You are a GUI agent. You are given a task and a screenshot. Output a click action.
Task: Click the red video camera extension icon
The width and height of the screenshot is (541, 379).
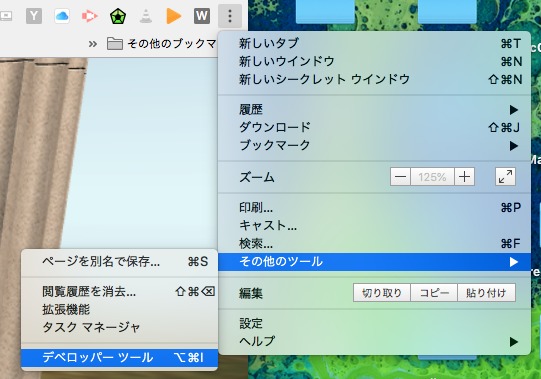pos(89,16)
